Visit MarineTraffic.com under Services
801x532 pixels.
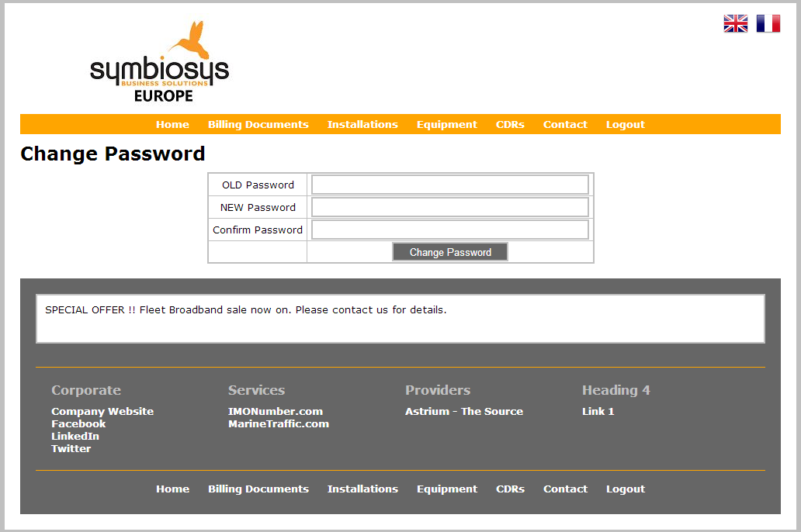coord(279,424)
